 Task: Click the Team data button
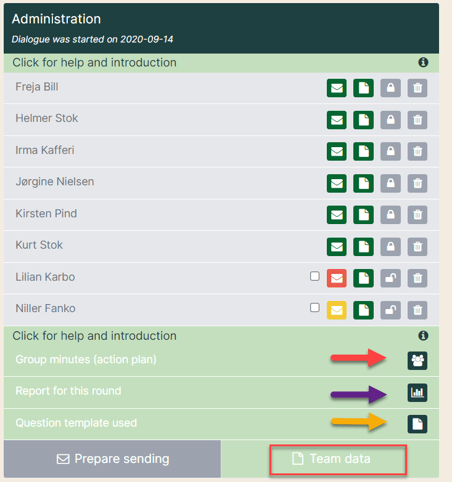coord(338,459)
